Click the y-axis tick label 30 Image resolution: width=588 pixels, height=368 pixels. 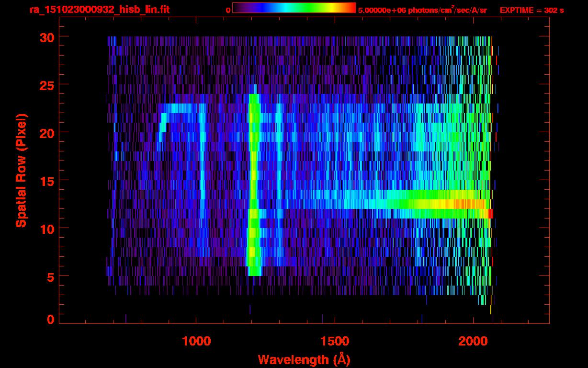pos(47,37)
